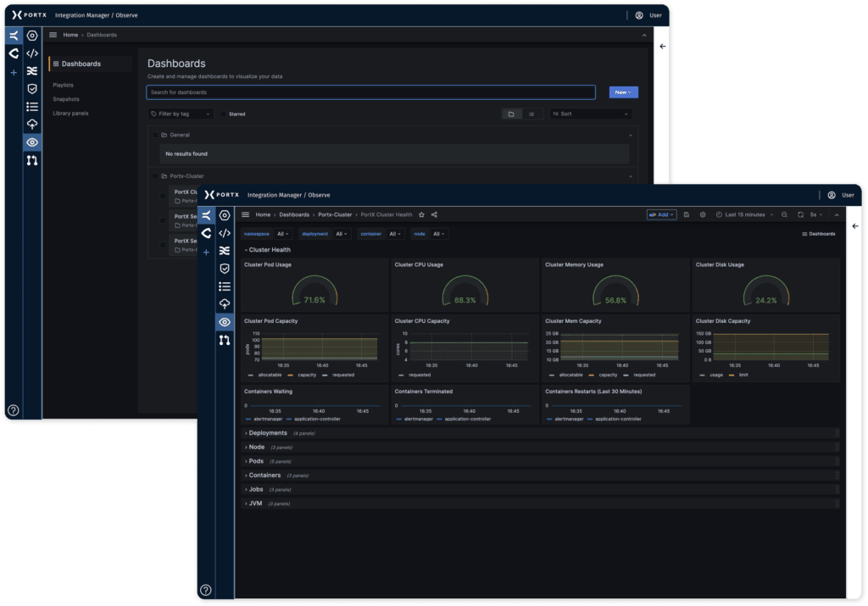Viewport: 868px width, 606px height.
Task: Click the star icon to favorite PortX Cluster Health
Action: click(421, 215)
